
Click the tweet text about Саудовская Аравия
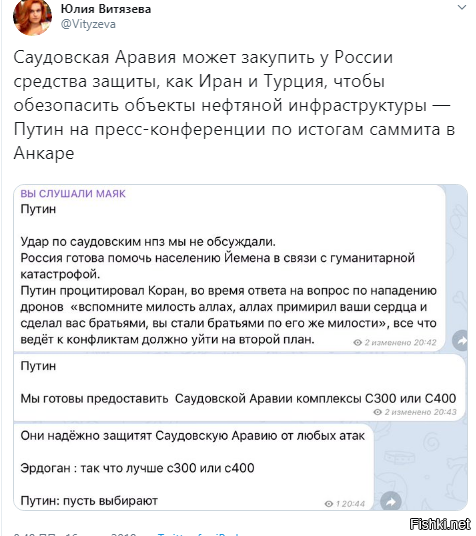234,105
